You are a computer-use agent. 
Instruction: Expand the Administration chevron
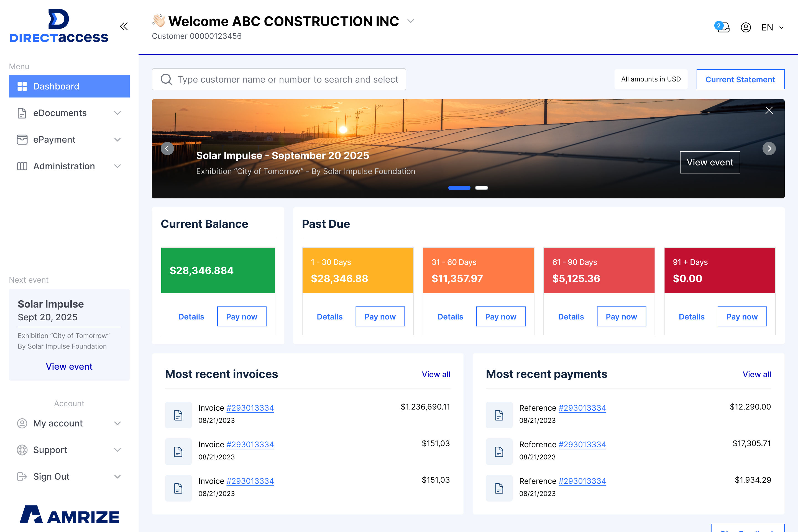coord(117,166)
